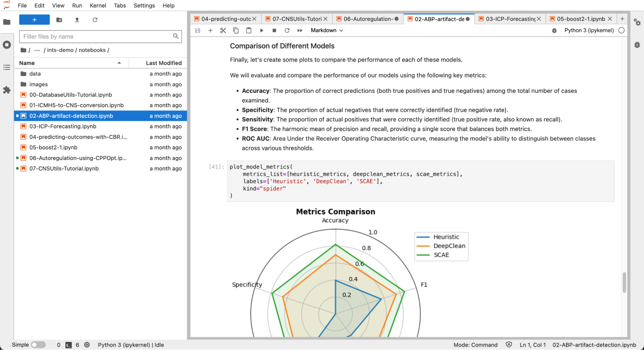Click the trusted notebook shield icon
Image resolution: width=644 pixels, height=350 pixels.
509,345
